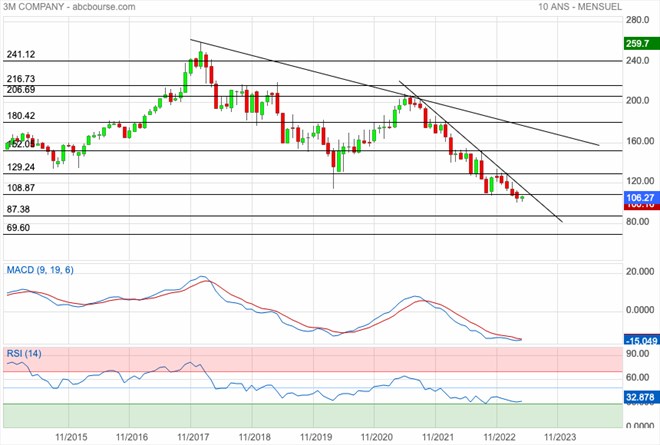Click the '3M COMPANY - abcbourse.com' title
Image resolution: width=660 pixels, height=445 pixels.
[69, 6]
